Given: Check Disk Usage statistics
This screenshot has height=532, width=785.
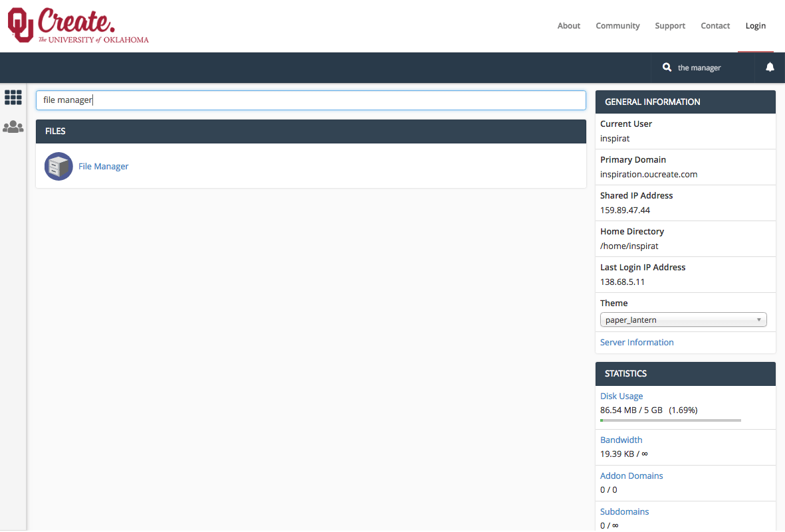Looking at the screenshot, I should tap(621, 396).
